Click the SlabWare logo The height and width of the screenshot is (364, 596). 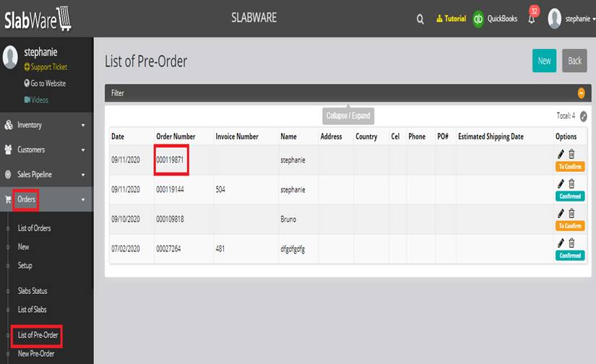(38, 19)
